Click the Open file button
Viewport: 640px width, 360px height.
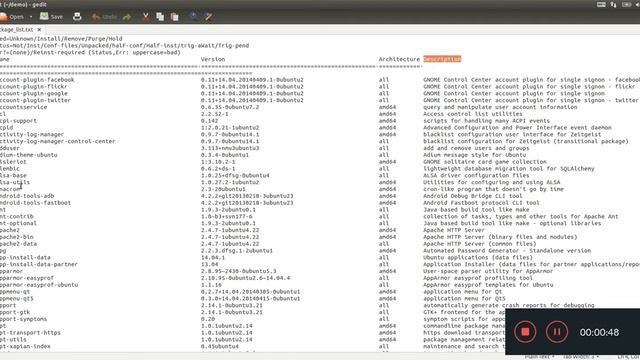coord(11,17)
